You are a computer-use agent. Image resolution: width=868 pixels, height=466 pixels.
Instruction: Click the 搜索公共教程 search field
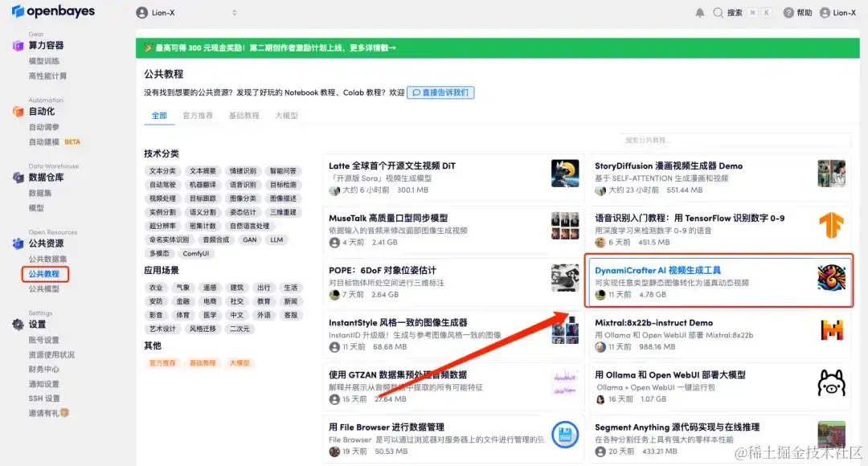click(x=735, y=140)
